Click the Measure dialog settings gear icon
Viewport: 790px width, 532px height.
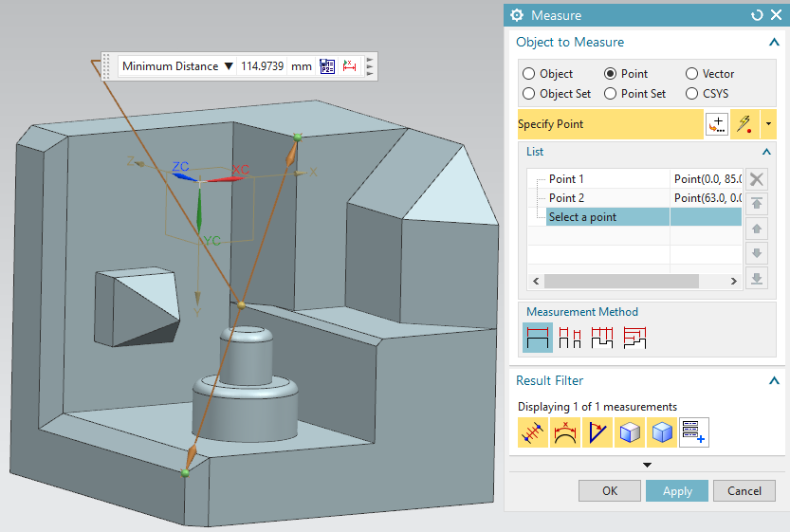coord(517,15)
